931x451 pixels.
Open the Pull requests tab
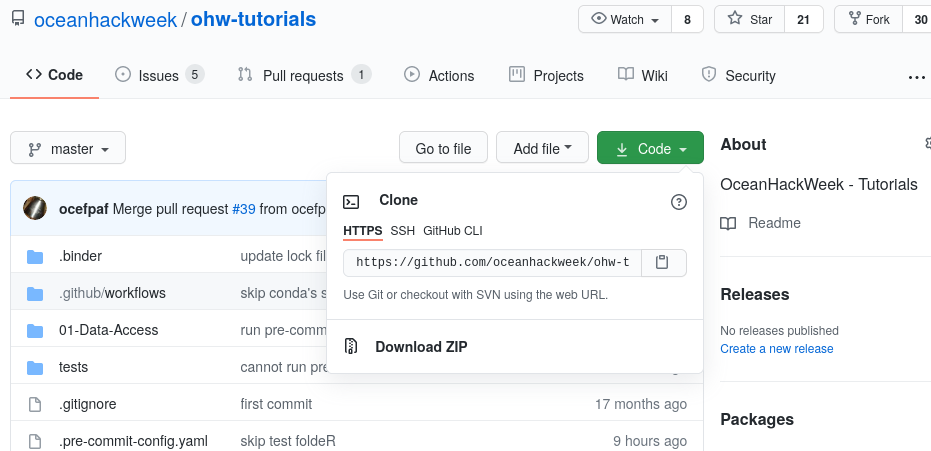click(x=304, y=75)
